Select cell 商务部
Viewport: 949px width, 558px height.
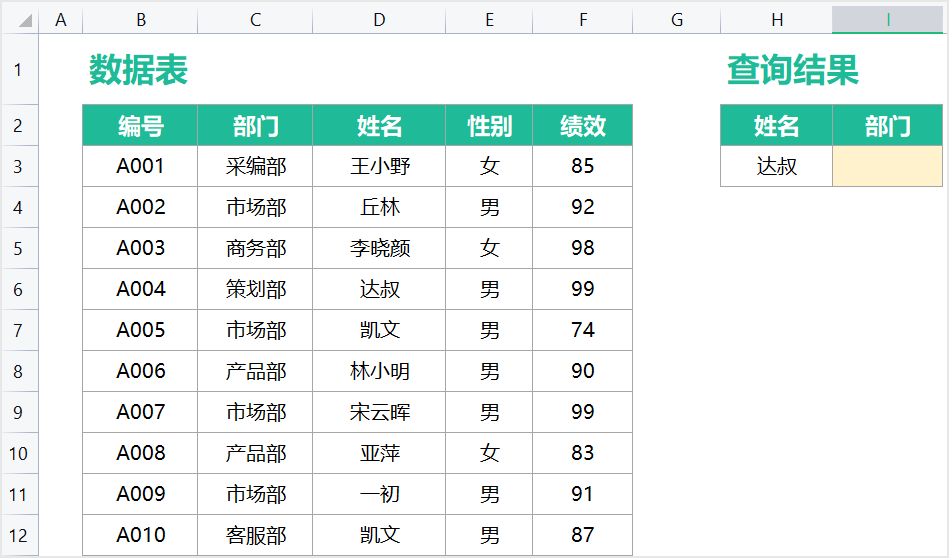click(x=255, y=248)
